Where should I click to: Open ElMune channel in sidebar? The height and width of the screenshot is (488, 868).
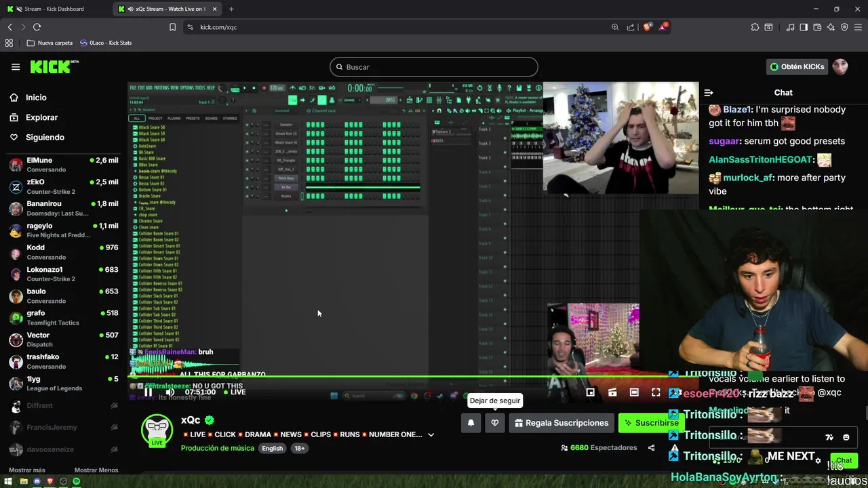pos(64,165)
